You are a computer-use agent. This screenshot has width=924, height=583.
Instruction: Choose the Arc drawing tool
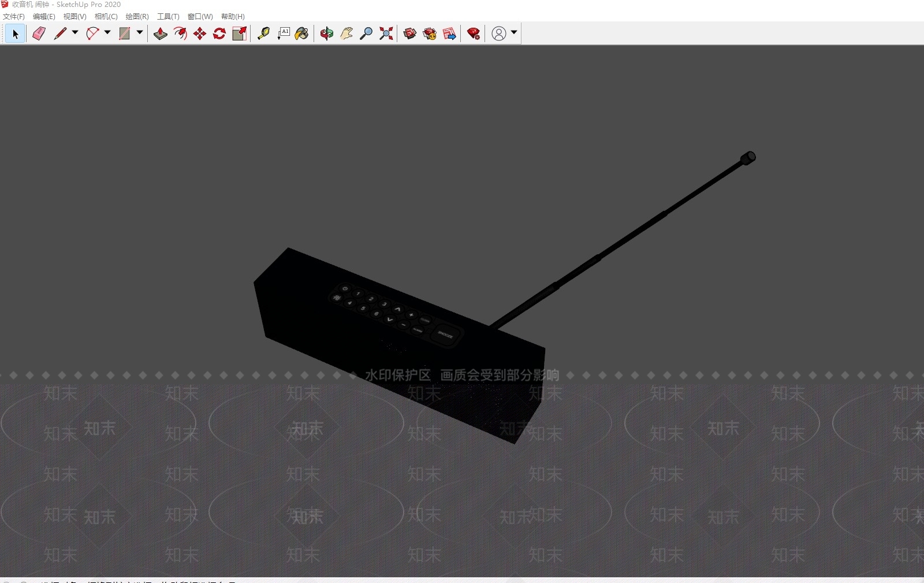[92, 34]
